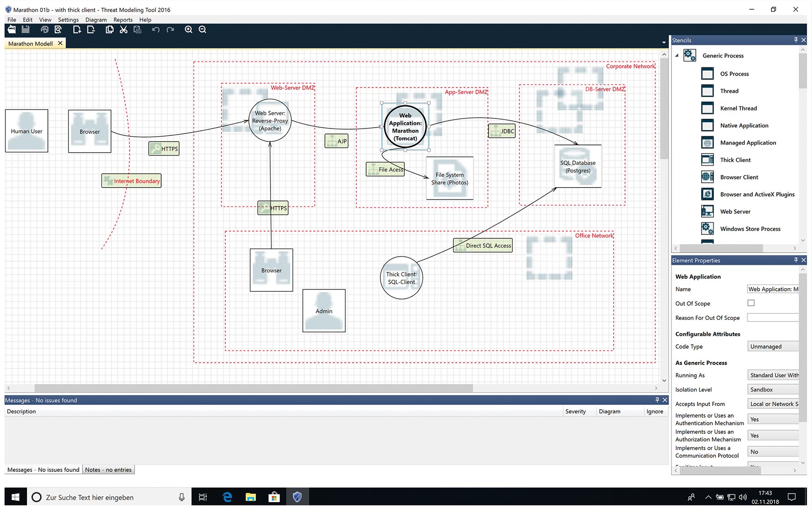Screen dimensions: 812x510
Task: Close the Element Properties panel
Action: (804, 260)
